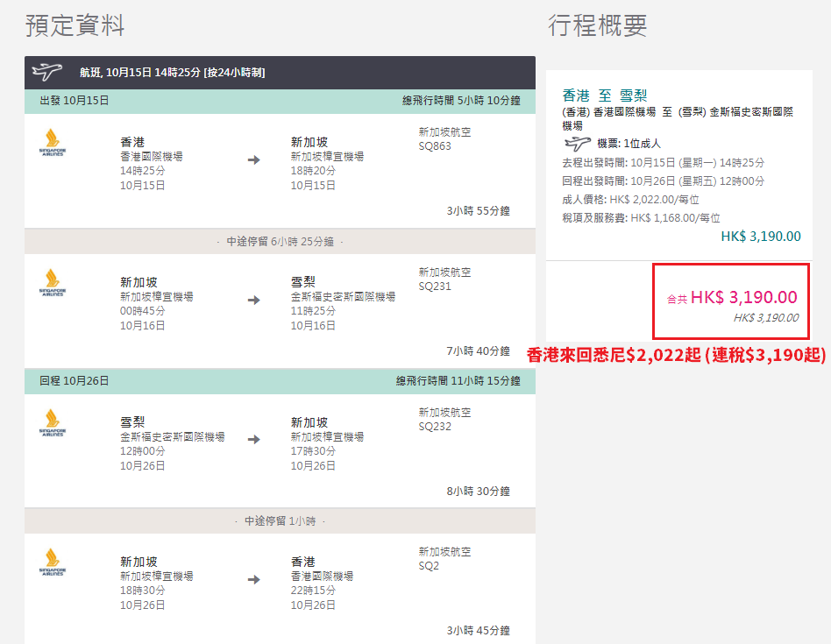The width and height of the screenshot is (831, 644).
Task: Select flight number SQ2 text
Action: (x=429, y=566)
